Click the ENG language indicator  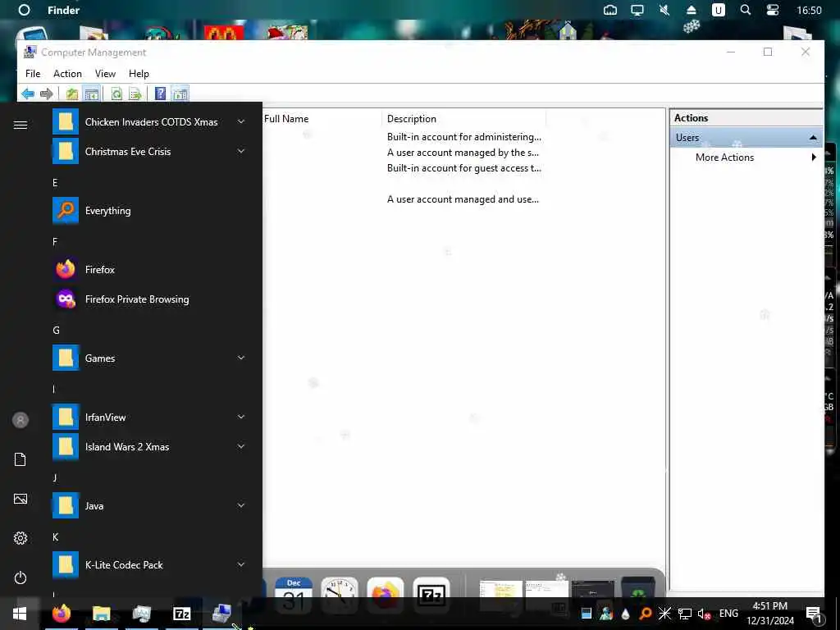tap(728, 614)
